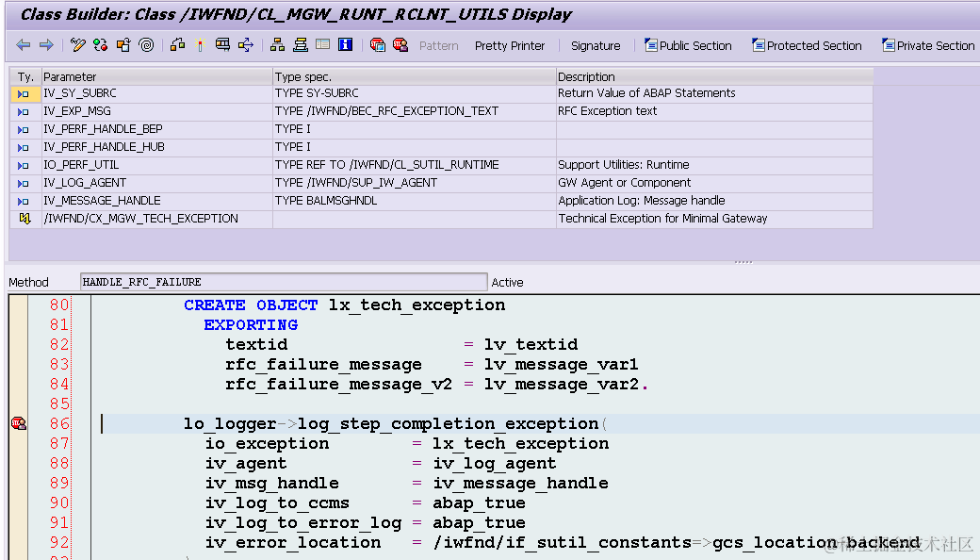Select the IV_EXP_MSG parameter cell
980x560 pixels.
[156, 111]
